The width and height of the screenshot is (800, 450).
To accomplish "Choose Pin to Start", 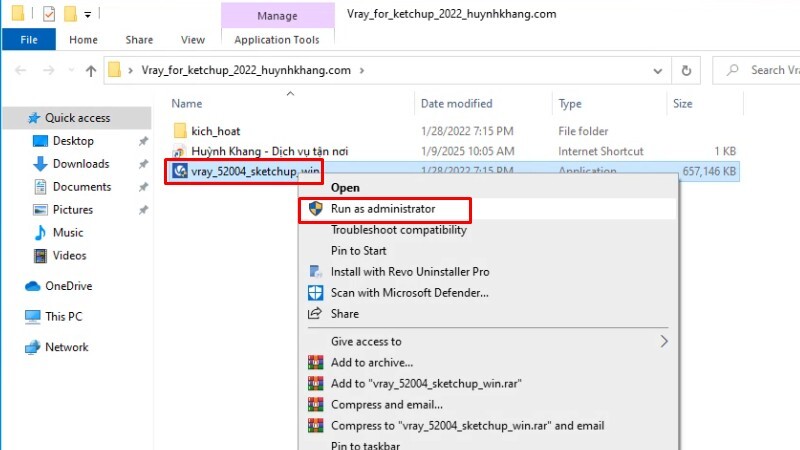I will pos(358,251).
